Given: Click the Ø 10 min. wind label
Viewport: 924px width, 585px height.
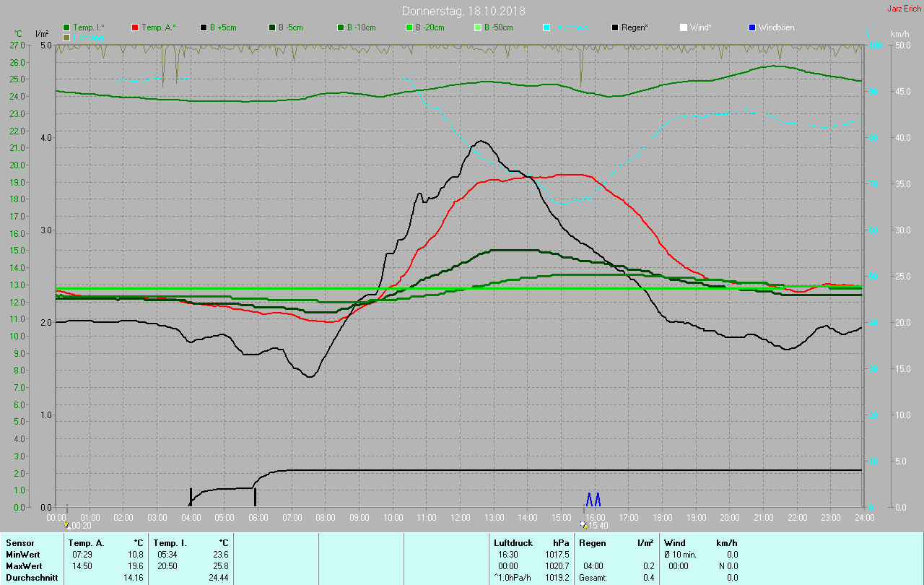Looking at the screenshot, I should pos(681,555).
